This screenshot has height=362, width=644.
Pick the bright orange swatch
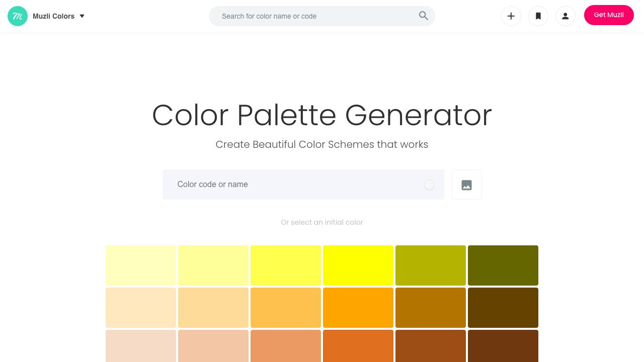[358, 308]
